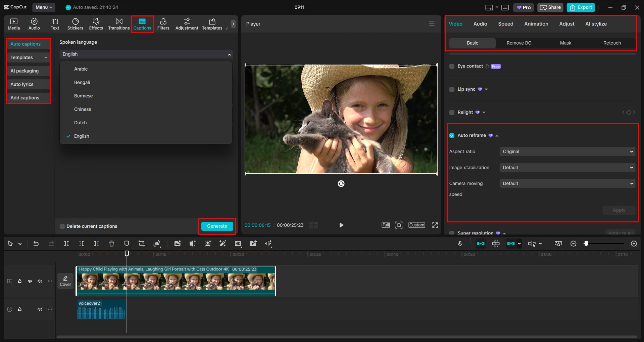
Task: Switch to the Animation tab
Action: [536, 24]
